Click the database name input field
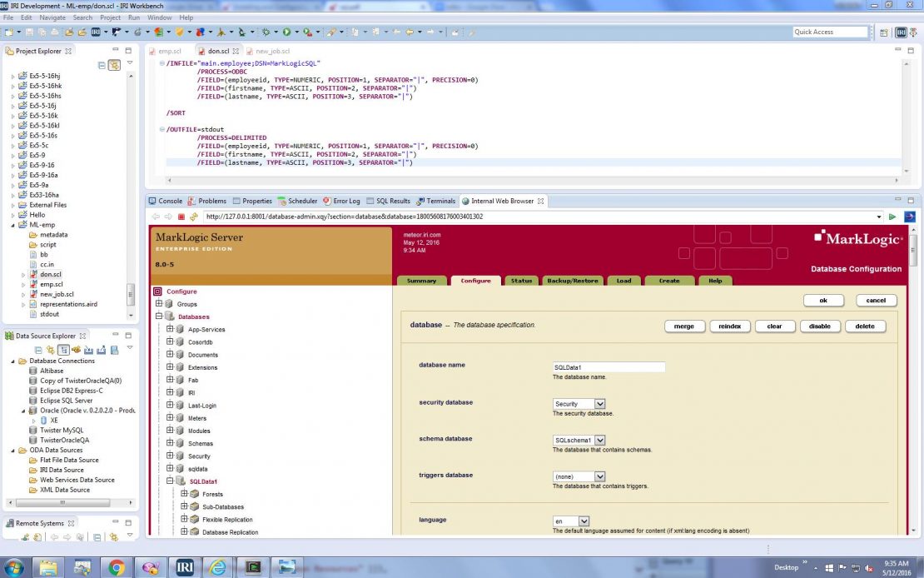The height and width of the screenshot is (578, 924). (x=609, y=367)
